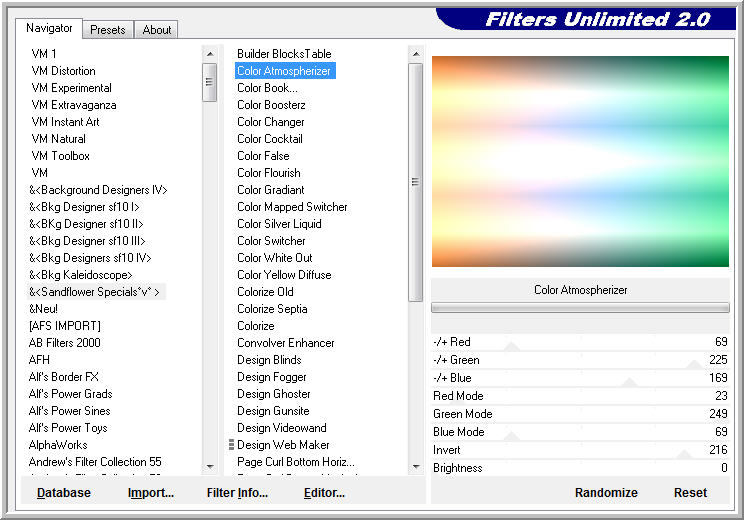Image resolution: width=744 pixels, height=520 pixels.
Task: Select &<Background Designers IV> category
Action: [98, 190]
